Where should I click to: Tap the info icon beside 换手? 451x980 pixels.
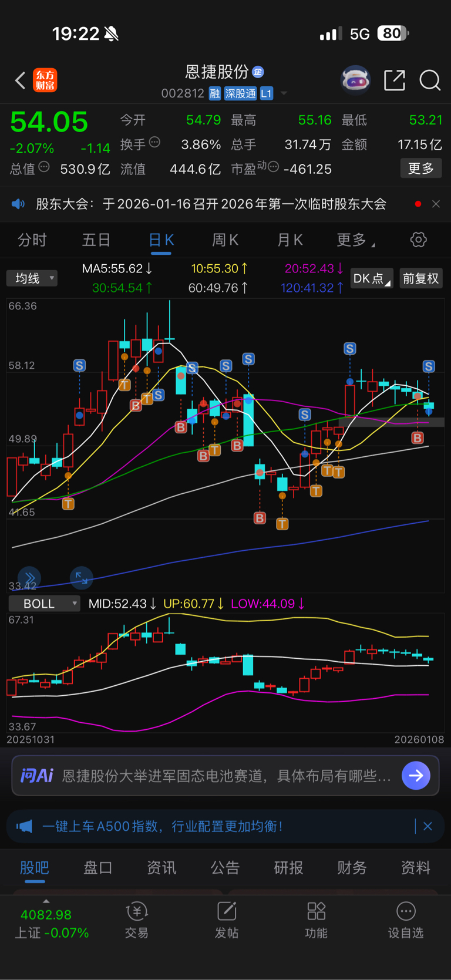(155, 142)
